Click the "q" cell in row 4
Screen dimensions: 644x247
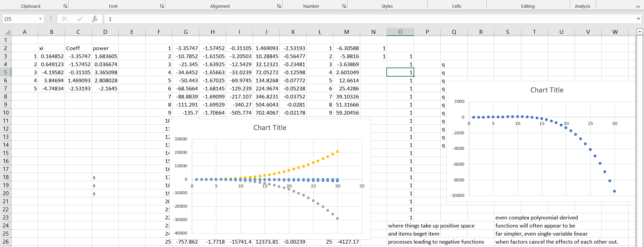point(454,64)
